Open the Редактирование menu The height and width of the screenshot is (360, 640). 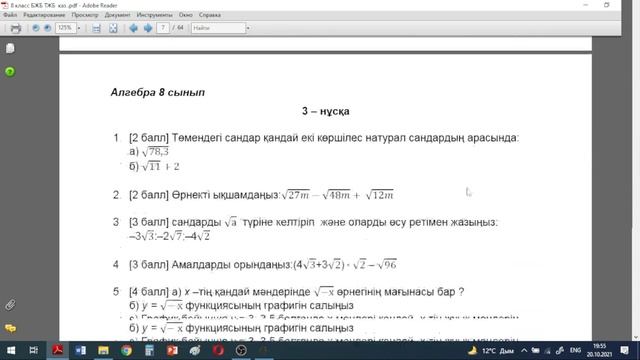point(44,15)
